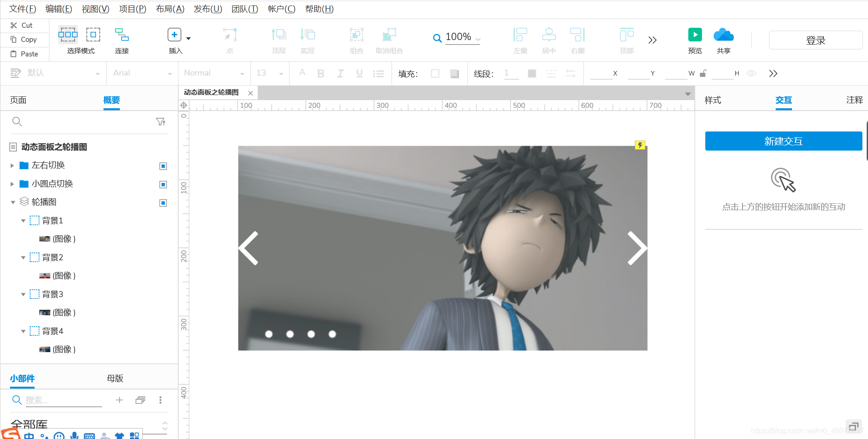868x439 pixels.
Task: Select the 连接 connector tool
Action: click(x=121, y=35)
